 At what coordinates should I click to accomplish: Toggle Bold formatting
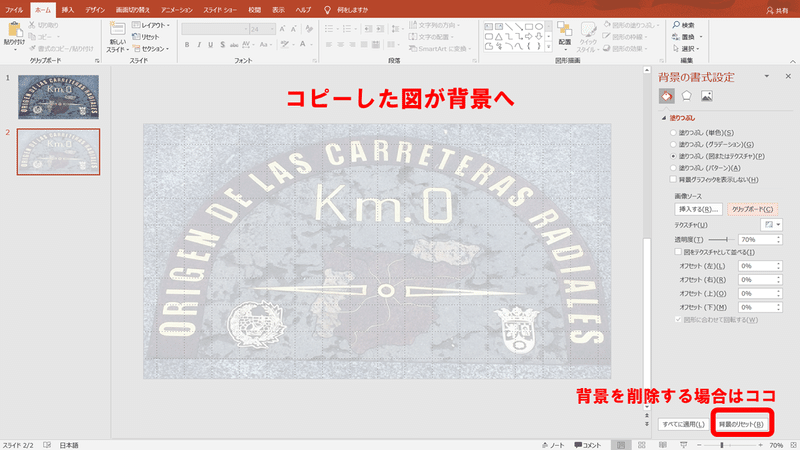[x=187, y=45]
